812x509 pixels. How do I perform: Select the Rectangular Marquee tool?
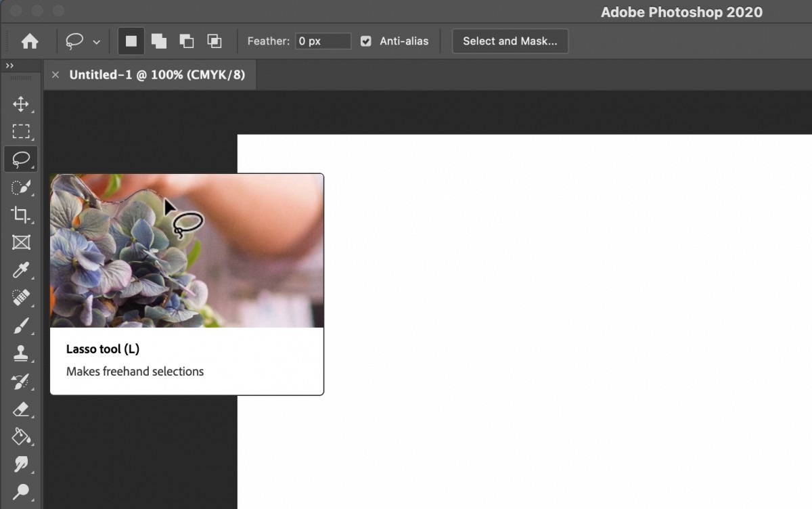point(20,131)
